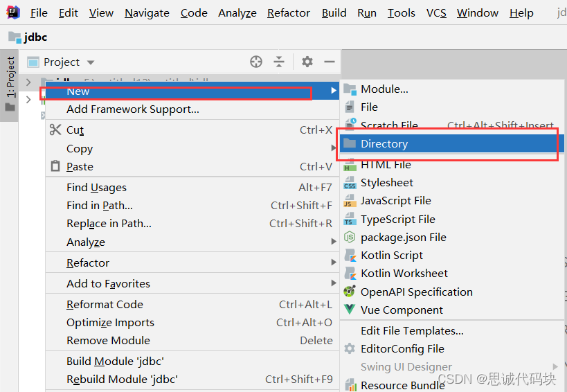Click the Module... folder icon

[x=350, y=89]
